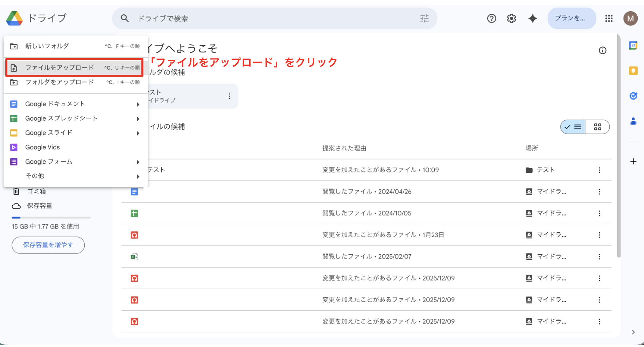Open Google Keep side panel icon
Image resolution: width=644 pixels, height=347 pixels.
pos(633,71)
